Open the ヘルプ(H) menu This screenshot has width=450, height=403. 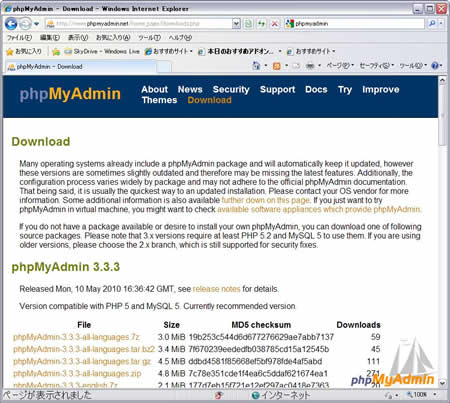180,38
